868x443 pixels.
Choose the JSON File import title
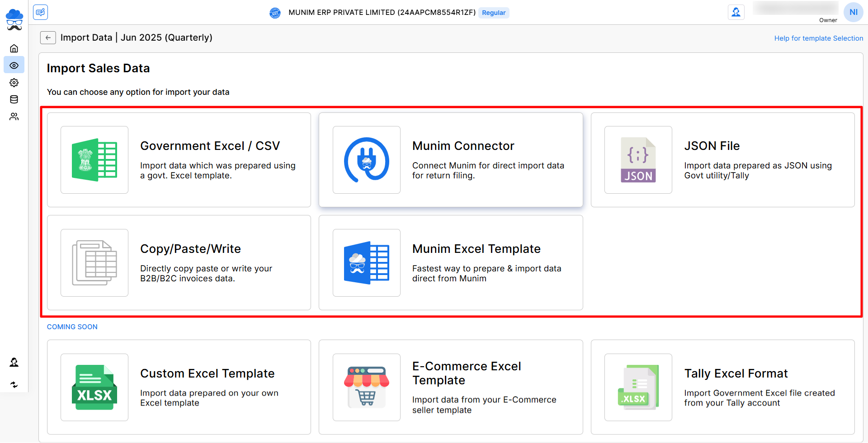712,146
